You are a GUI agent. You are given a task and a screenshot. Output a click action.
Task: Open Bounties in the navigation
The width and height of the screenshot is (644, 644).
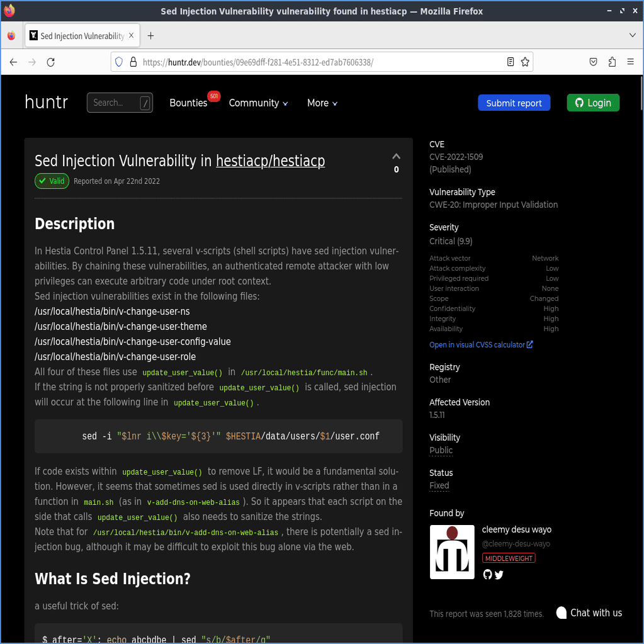[x=188, y=103]
